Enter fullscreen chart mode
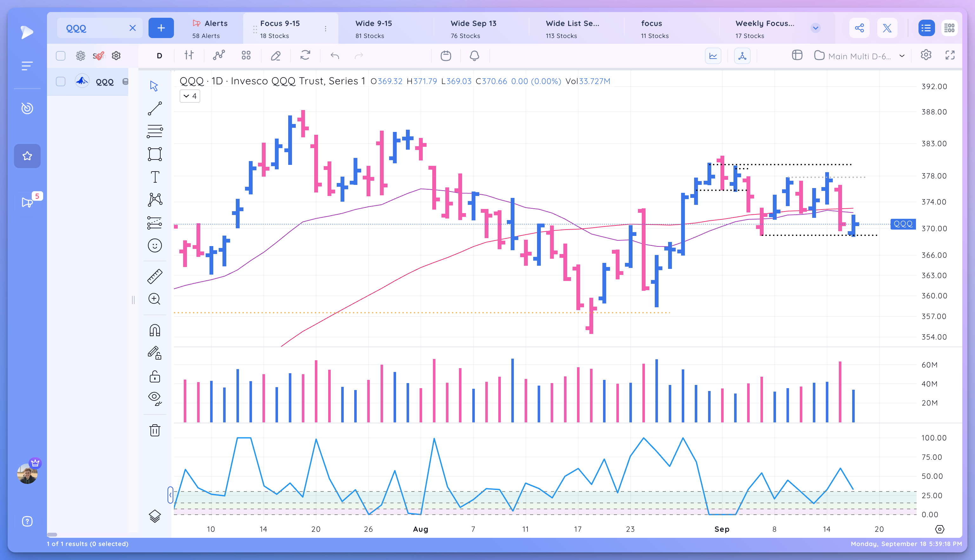Viewport: 975px width, 560px height. (950, 55)
